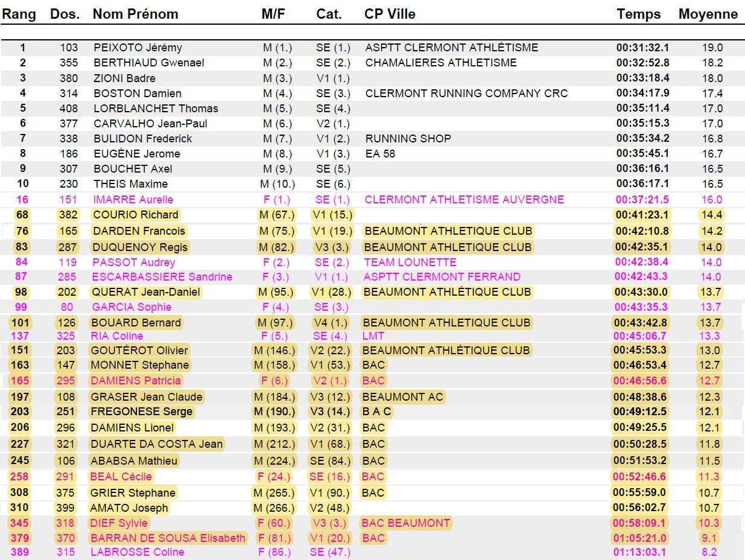Select the pink name IMARRE Aurelie
This screenshot has height=560, width=745.
[x=133, y=200]
